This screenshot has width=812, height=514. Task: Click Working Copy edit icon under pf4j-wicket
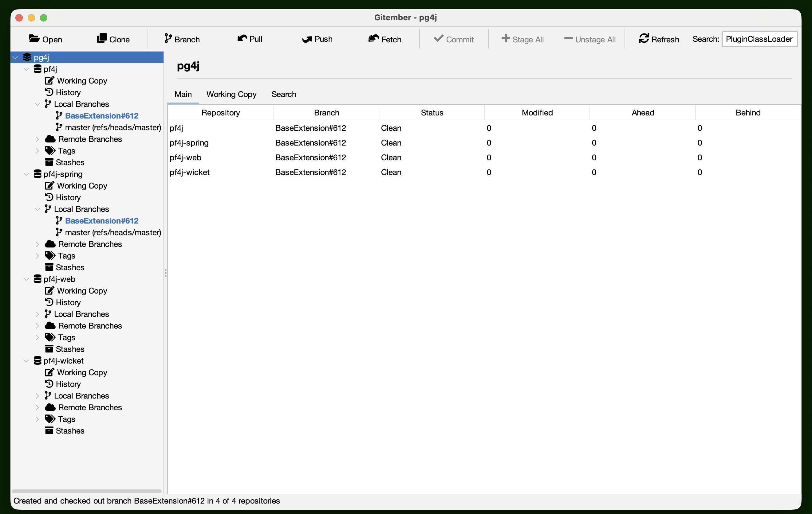49,372
